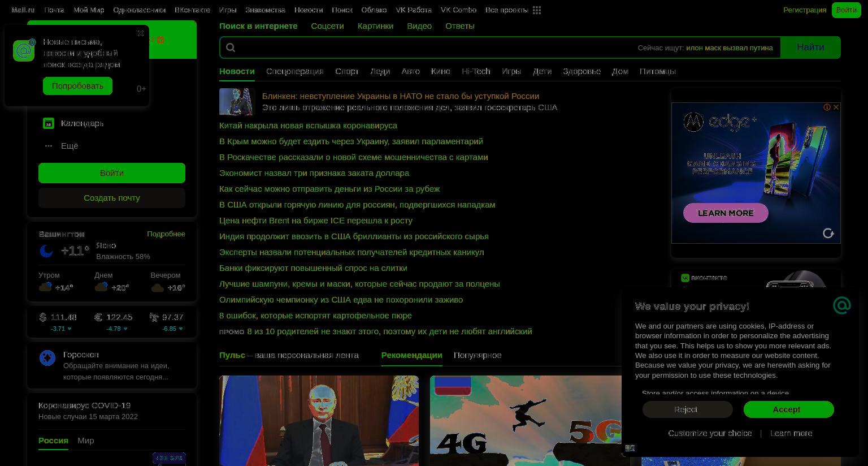Click Создать почту button
The height and width of the screenshot is (466, 868).
(112, 198)
